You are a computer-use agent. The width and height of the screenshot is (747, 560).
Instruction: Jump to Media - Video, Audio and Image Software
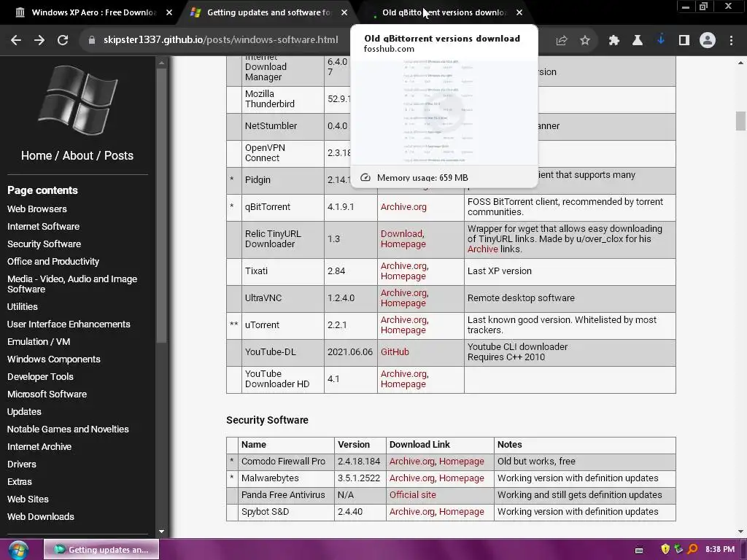pyautogui.click(x=72, y=284)
